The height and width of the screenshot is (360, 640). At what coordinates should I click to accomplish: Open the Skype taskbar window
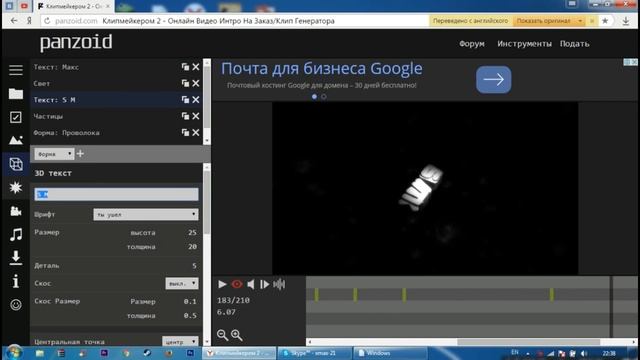(314, 353)
